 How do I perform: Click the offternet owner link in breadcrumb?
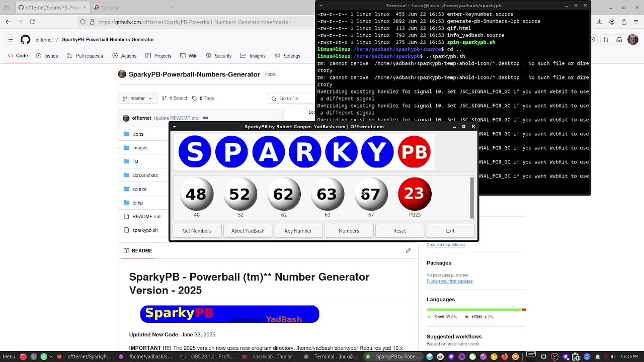[x=44, y=40]
